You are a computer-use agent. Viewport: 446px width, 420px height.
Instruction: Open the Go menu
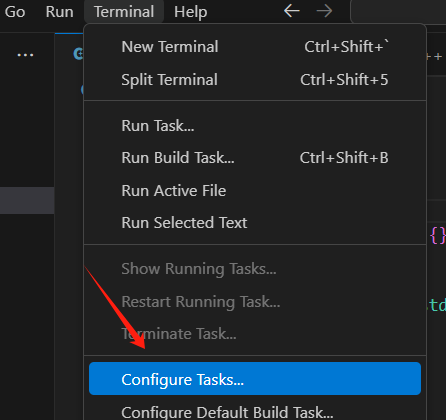click(15, 12)
